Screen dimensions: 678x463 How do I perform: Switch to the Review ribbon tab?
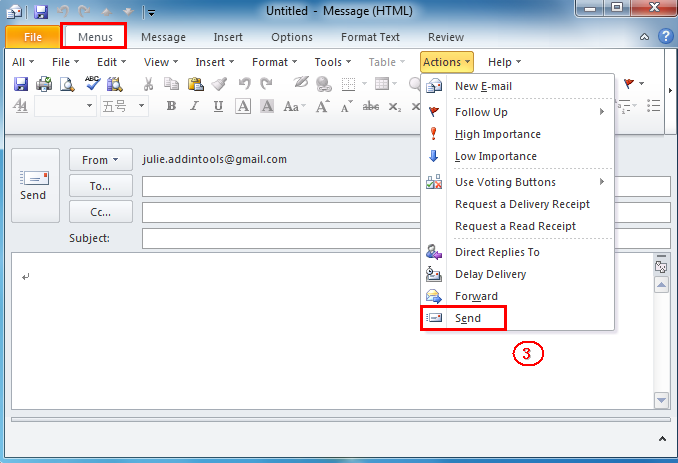[446, 37]
